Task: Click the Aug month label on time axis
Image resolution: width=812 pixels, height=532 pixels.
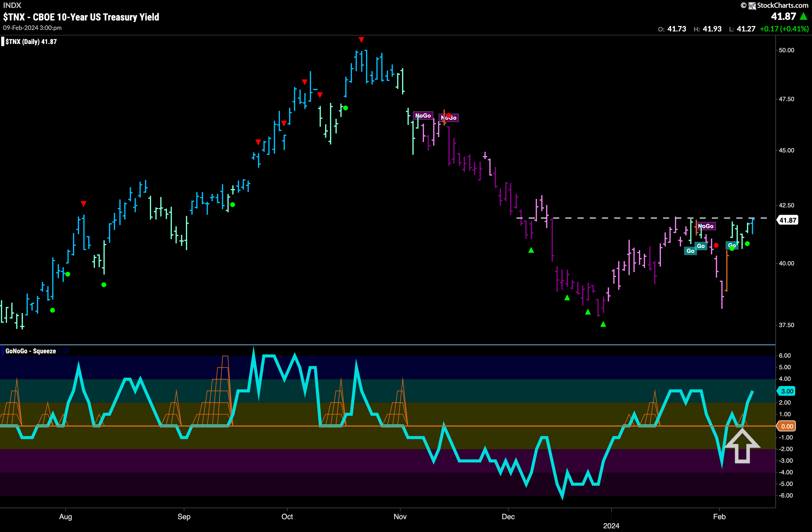Action: pos(66,517)
